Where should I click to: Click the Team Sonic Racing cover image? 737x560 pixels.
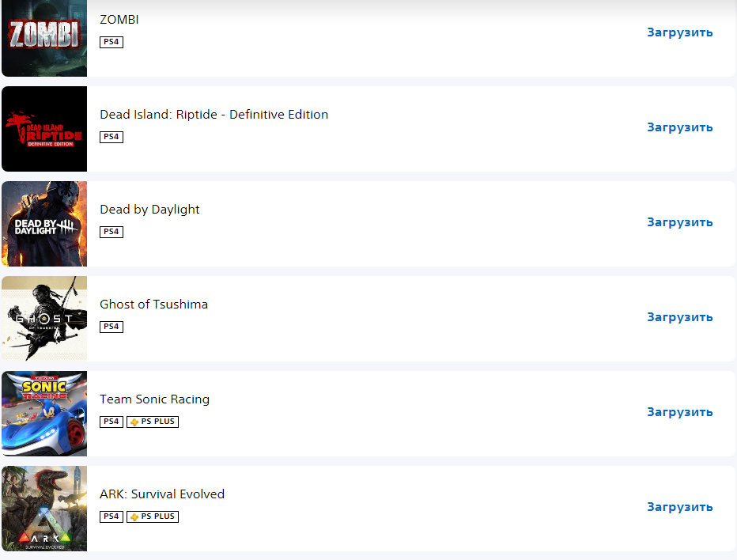(x=44, y=414)
